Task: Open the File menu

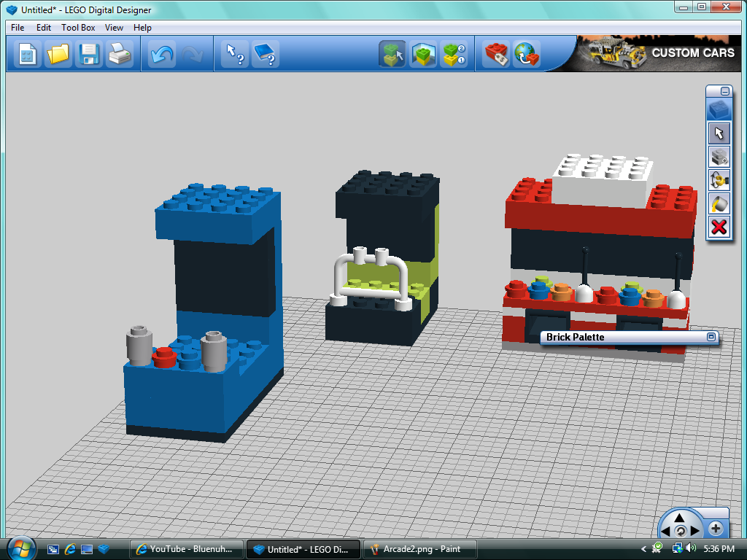Action: 18,28
